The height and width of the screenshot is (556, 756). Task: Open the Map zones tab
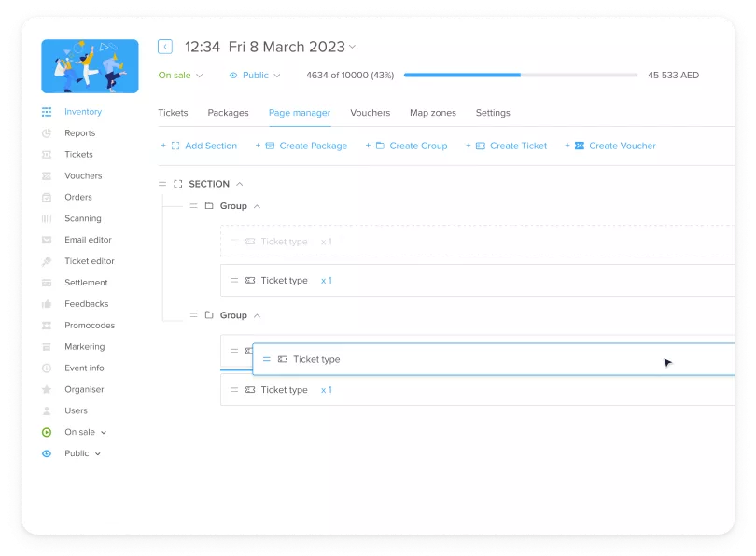[x=432, y=113]
